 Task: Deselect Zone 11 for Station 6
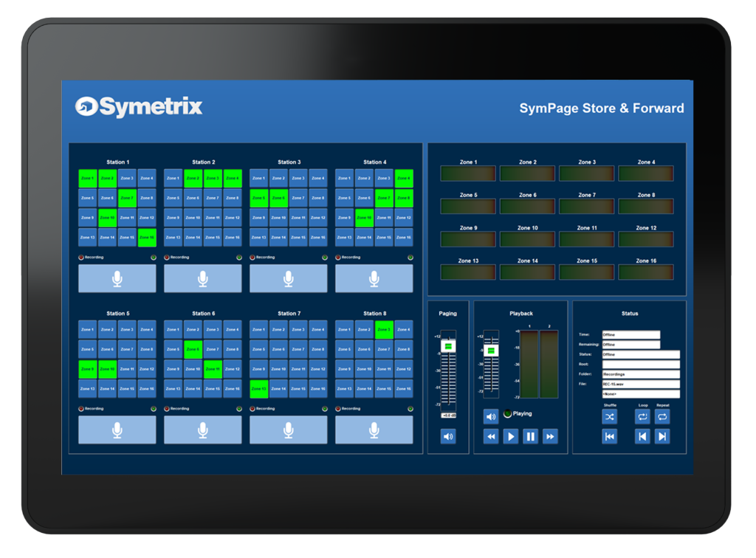point(213,369)
